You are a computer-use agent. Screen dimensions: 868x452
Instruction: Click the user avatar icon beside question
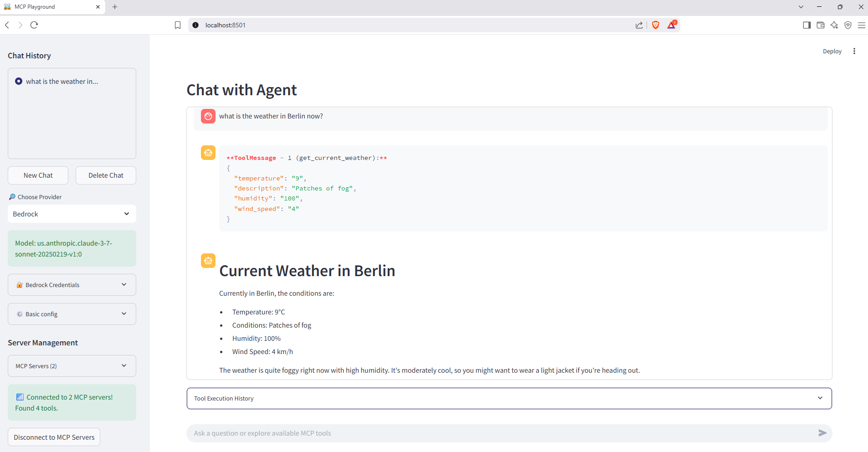coord(208,116)
